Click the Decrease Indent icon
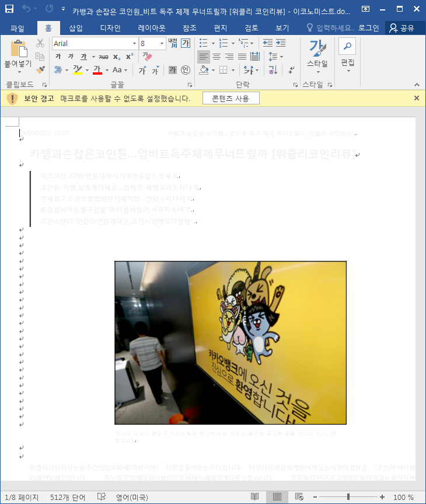This screenshot has width=426, height=504. [267, 43]
